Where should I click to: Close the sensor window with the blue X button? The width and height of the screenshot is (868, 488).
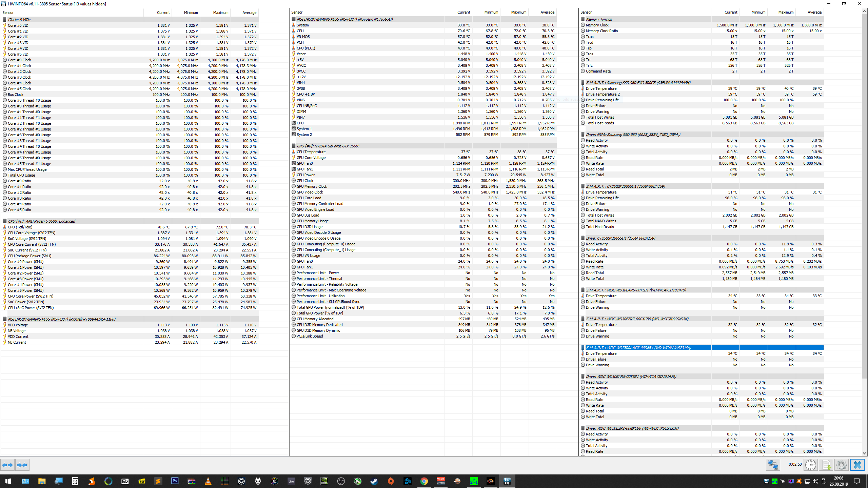pos(857,465)
